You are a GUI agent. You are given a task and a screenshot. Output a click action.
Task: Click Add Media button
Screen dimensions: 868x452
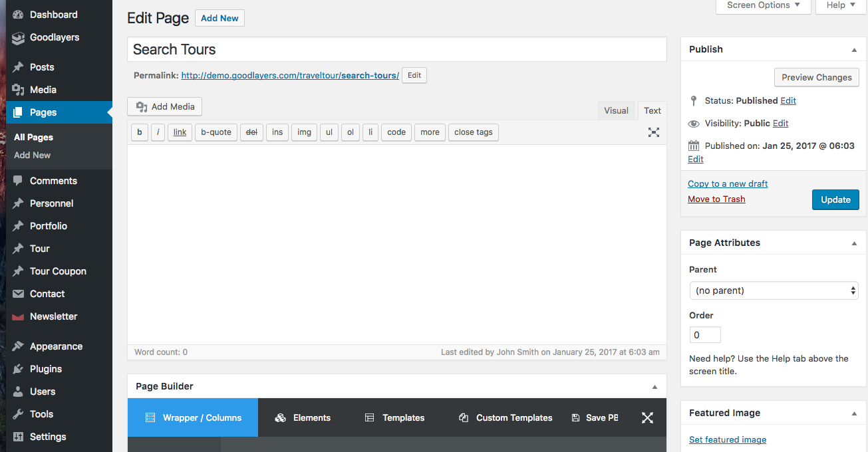(x=165, y=106)
